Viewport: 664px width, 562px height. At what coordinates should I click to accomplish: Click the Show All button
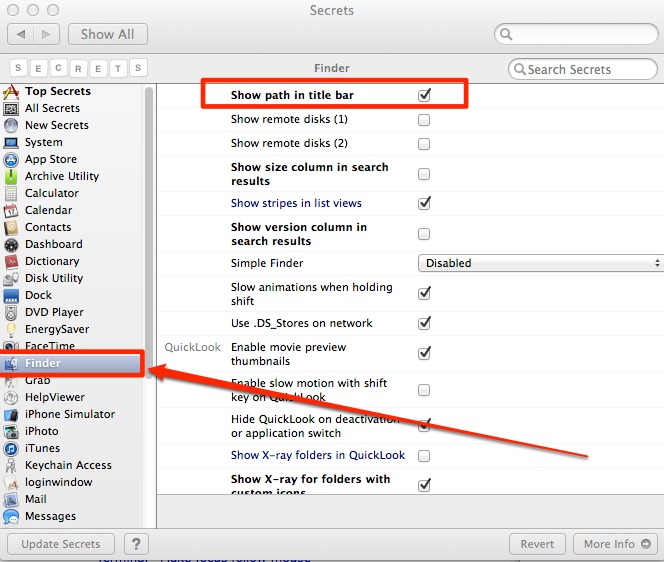coord(108,34)
